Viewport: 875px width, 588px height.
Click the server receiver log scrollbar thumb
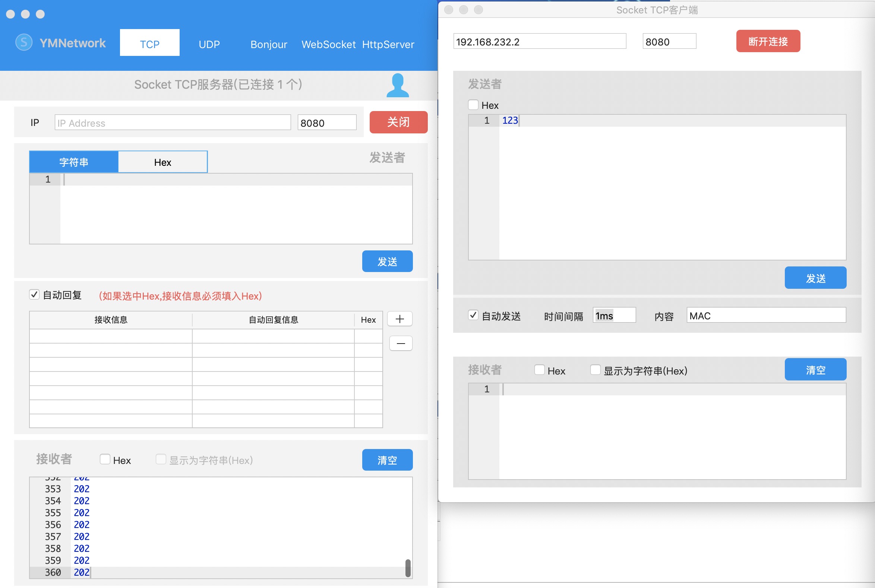408,568
